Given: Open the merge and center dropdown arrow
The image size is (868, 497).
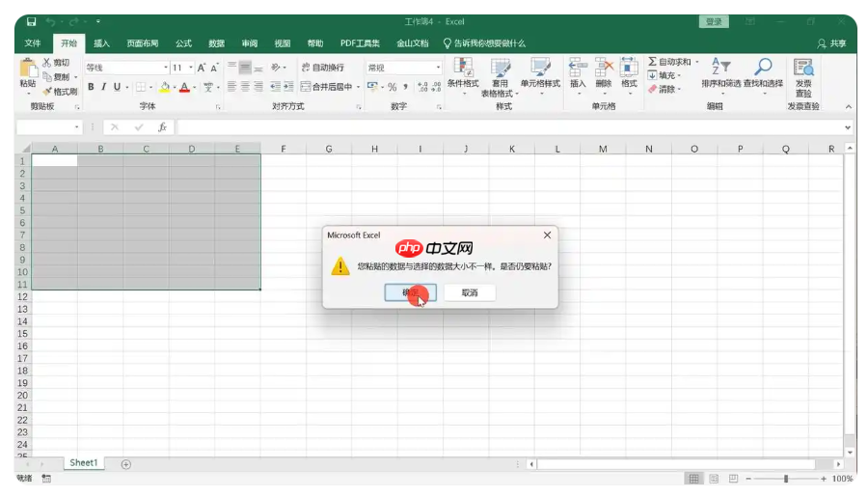Looking at the screenshot, I should pos(358,87).
